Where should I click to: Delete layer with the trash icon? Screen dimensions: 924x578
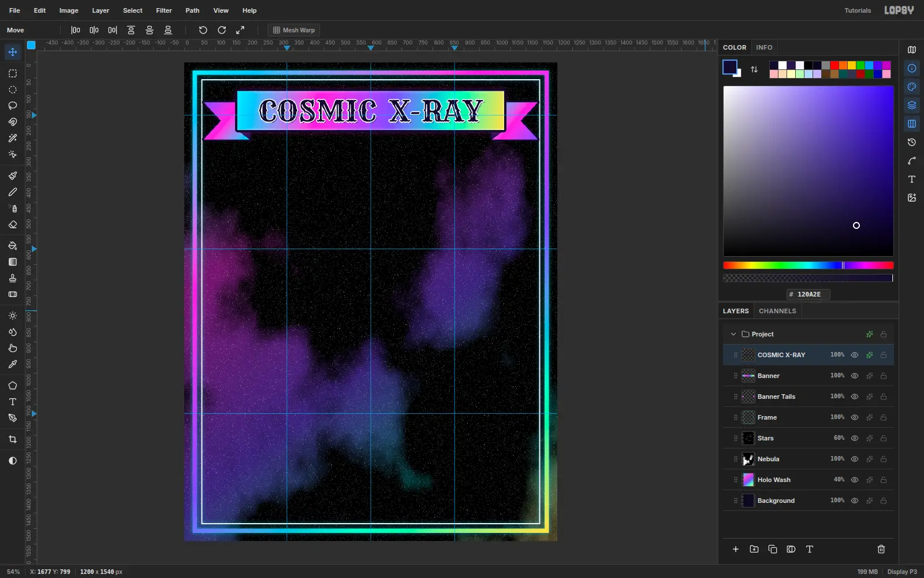(x=881, y=549)
